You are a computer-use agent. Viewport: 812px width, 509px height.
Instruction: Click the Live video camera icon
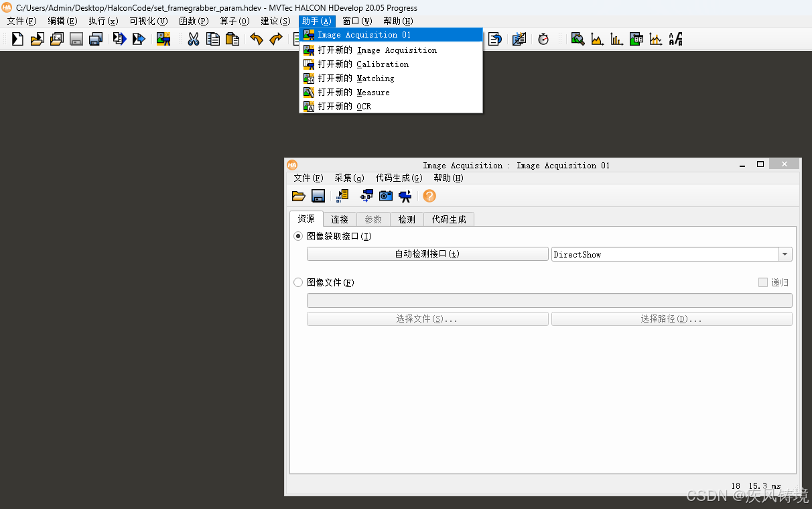coord(405,196)
